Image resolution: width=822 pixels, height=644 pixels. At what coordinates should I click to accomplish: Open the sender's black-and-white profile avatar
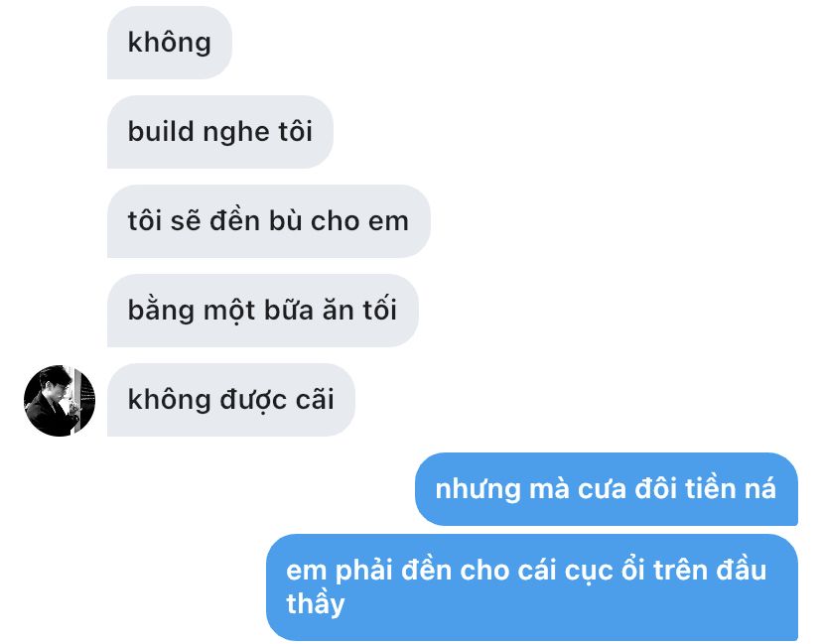coord(60,401)
